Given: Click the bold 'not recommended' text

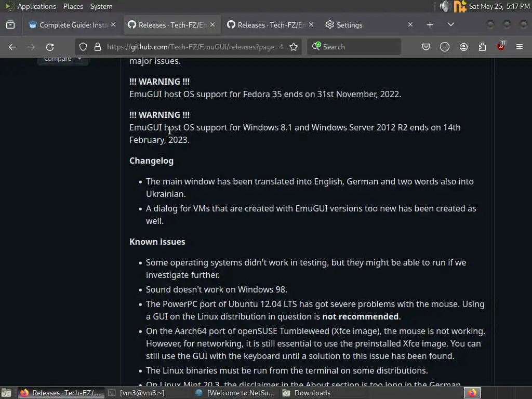Looking at the screenshot, I should point(361,316).
